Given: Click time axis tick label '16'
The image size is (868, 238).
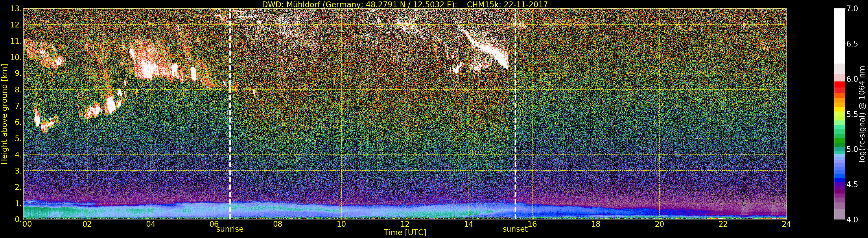Looking at the screenshot, I should 532,224.
